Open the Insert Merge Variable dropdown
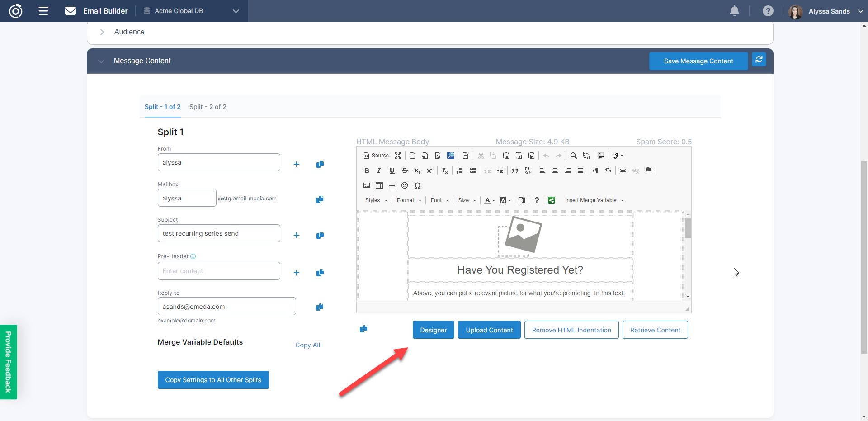This screenshot has width=868, height=421. [x=594, y=200]
